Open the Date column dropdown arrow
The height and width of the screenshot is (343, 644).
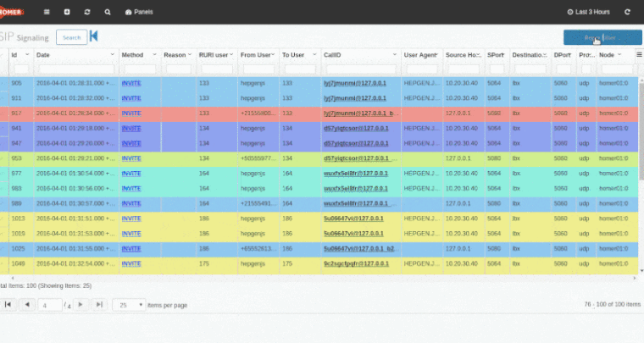pos(111,55)
